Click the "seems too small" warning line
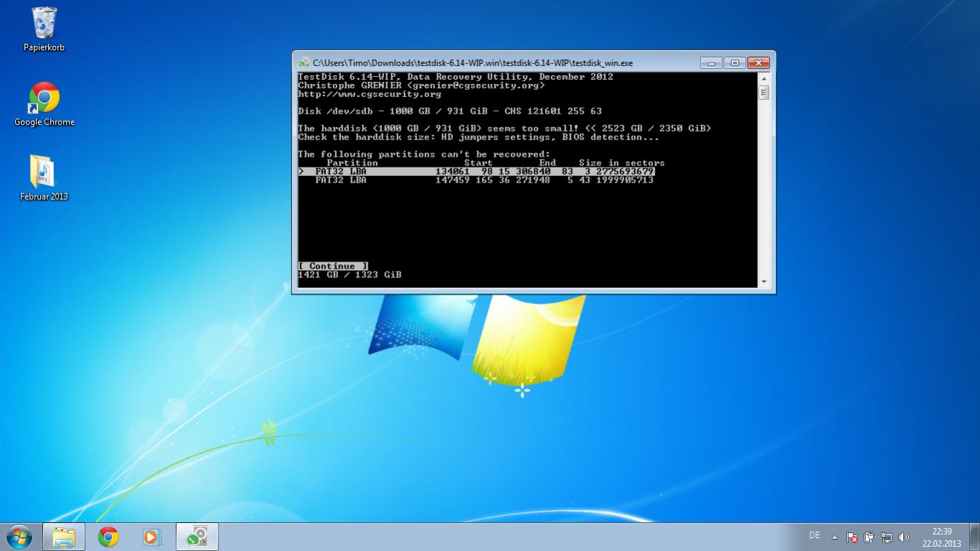The width and height of the screenshot is (980, 551). coord(505,129)
